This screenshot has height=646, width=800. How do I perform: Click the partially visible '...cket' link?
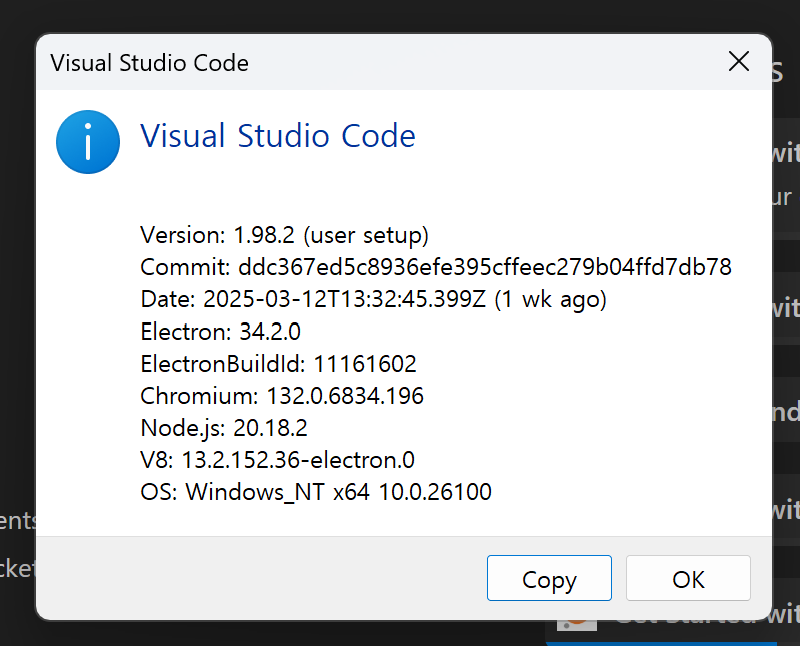tap(18, 568)
